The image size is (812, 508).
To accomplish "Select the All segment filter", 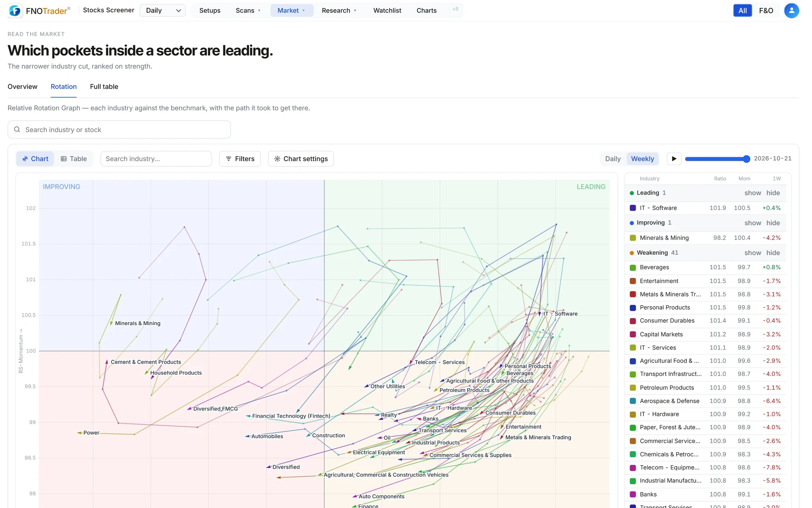I will tap(743, 11).
